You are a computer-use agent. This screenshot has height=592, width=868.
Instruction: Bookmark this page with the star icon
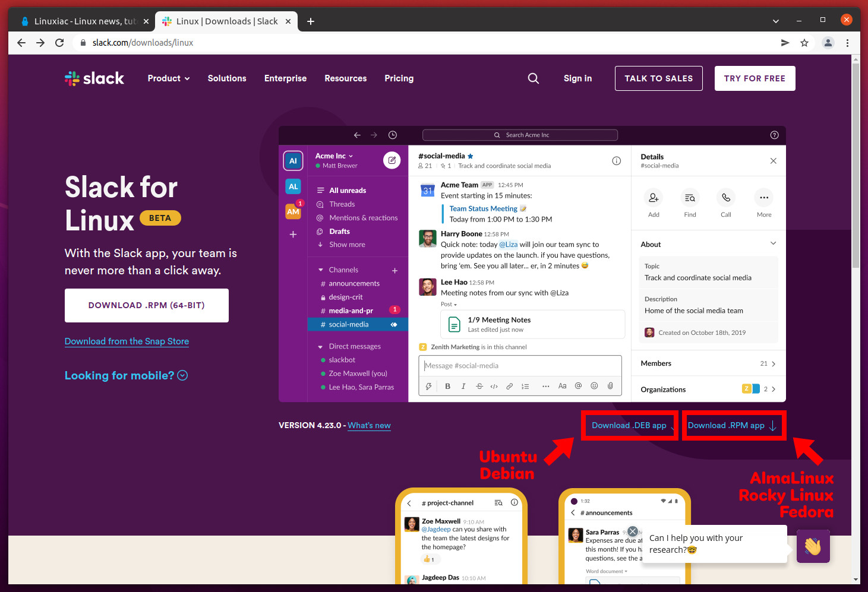pyautogui.click(x=804, y=43)
